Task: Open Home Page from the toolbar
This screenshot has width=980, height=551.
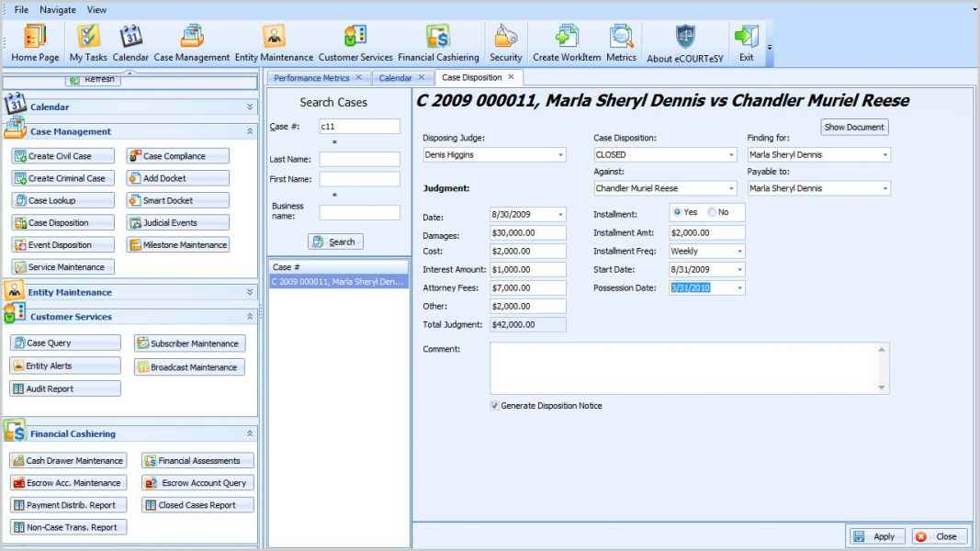Action: click(37, 36)
